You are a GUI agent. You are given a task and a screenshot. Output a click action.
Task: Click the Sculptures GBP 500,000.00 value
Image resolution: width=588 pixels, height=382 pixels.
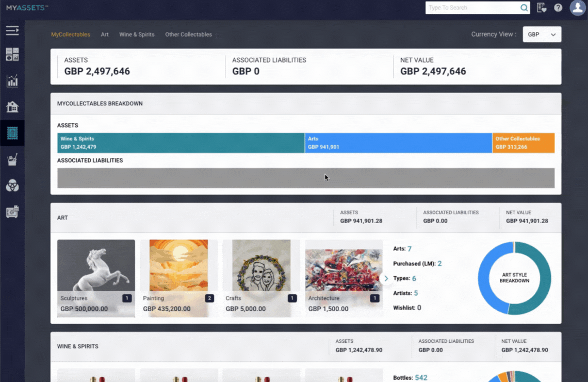click(x=84, y=309)
